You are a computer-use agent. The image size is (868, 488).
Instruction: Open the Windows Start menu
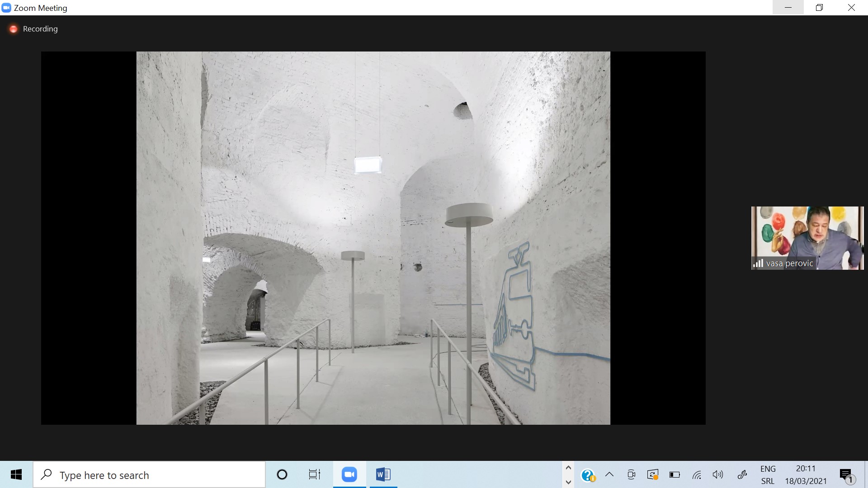click(x=16, y=474)
